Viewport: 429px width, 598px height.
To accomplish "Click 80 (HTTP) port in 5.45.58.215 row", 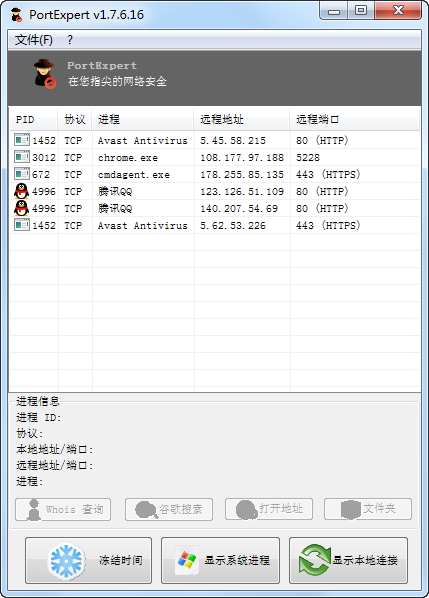I will [x=322, y=140].
